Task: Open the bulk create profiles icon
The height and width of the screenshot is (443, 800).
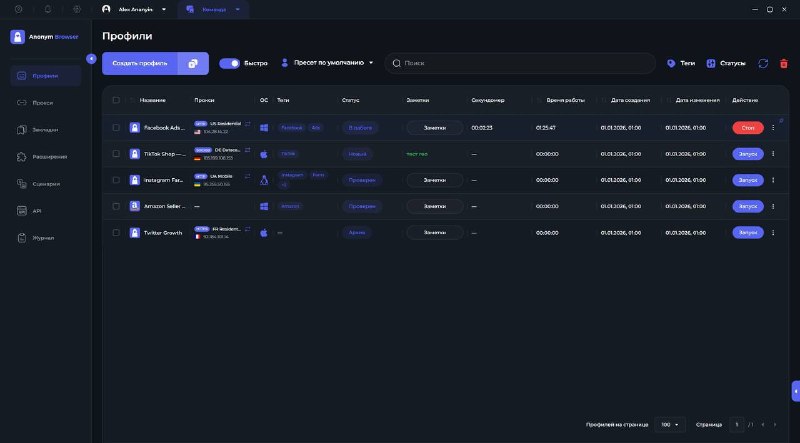Action: point(193,63)
